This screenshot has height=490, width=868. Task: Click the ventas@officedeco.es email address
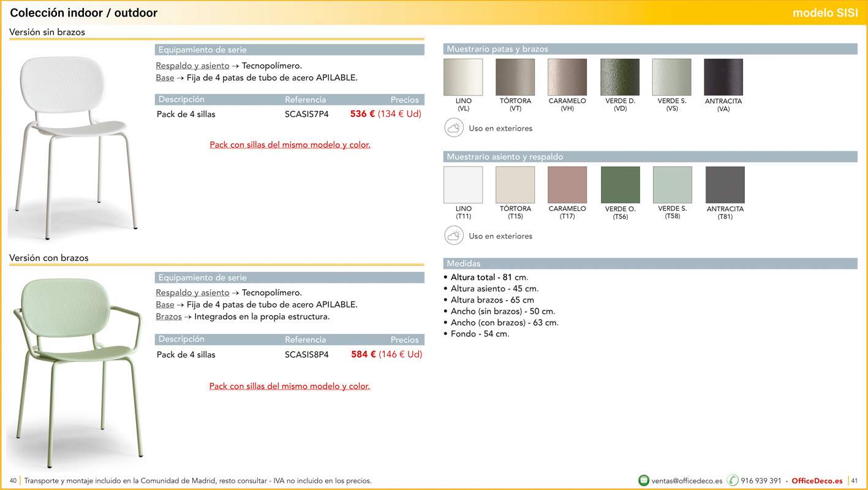click(x=687, y=481)
